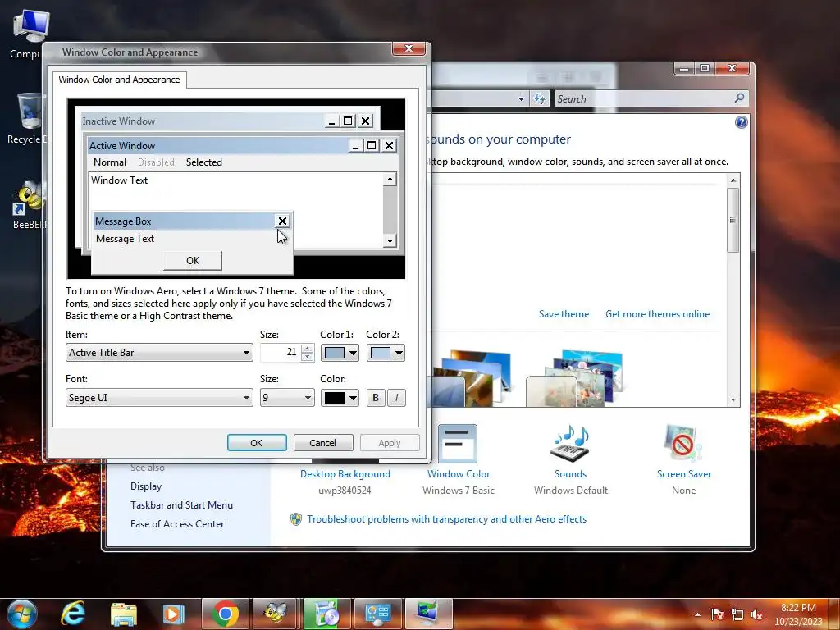Open Ease of Access Center link
The height and width of the screenshot is (630, 840).
[177, 524]
